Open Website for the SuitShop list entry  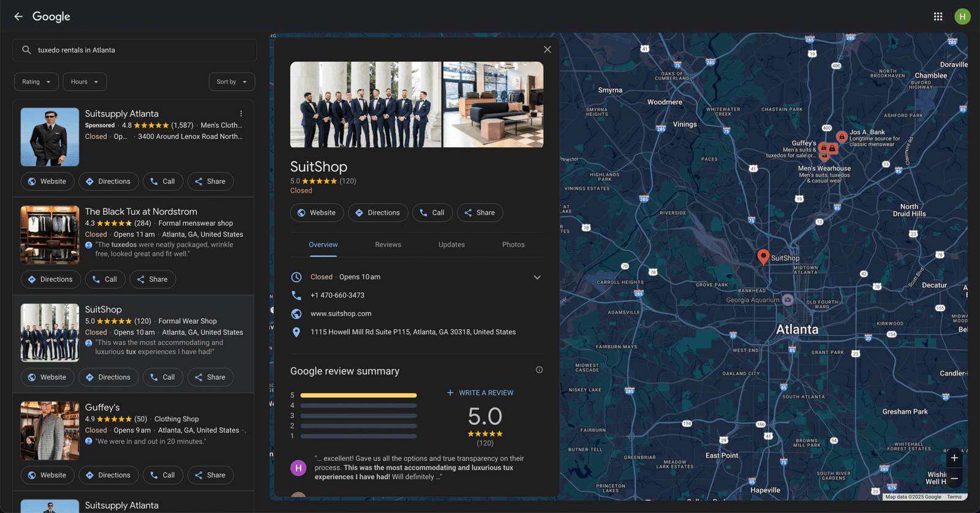coord(48,377)
